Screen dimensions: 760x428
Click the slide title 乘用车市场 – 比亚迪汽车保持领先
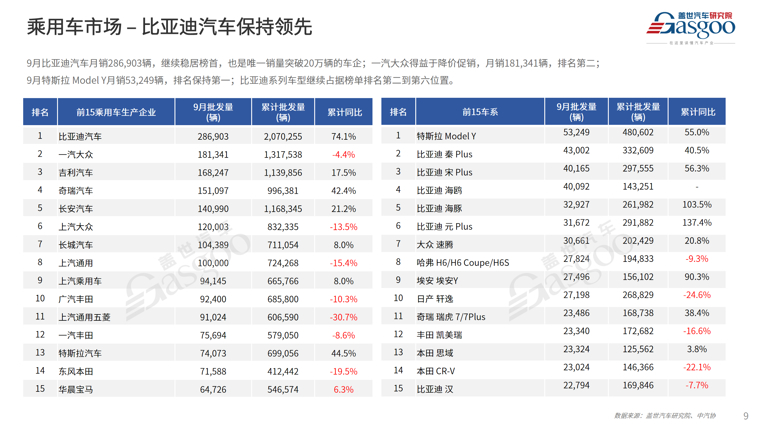pyautogui.click(x=170, y=27)
